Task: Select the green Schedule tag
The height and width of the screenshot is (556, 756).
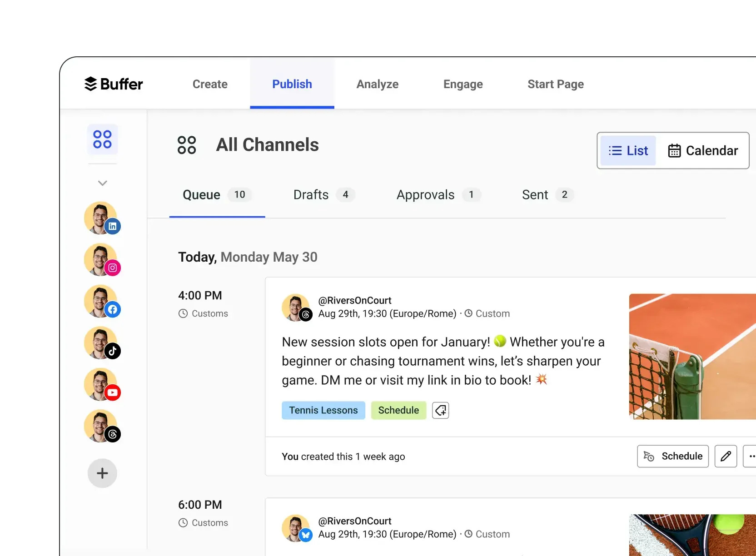Action: 398,410
